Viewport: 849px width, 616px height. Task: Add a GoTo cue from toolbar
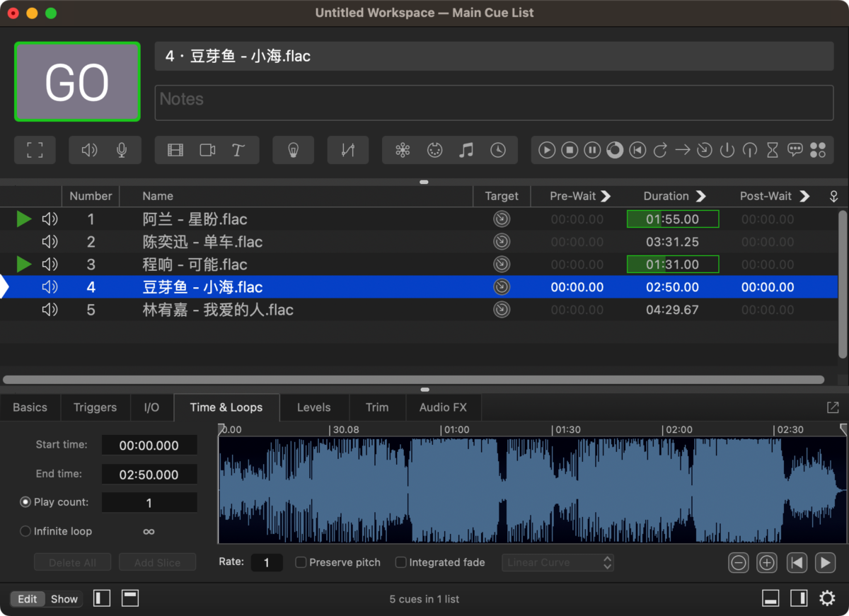click(x=682, y=150)
